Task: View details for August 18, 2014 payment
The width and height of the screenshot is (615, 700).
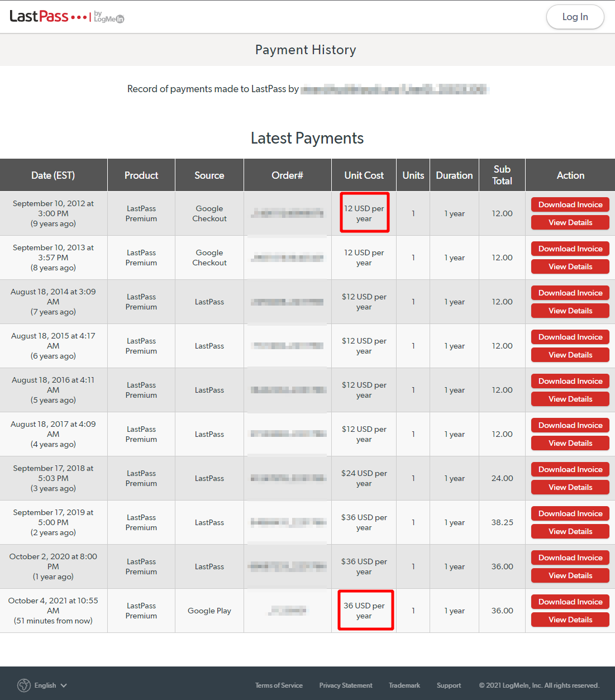Action: tap(570, 311)
